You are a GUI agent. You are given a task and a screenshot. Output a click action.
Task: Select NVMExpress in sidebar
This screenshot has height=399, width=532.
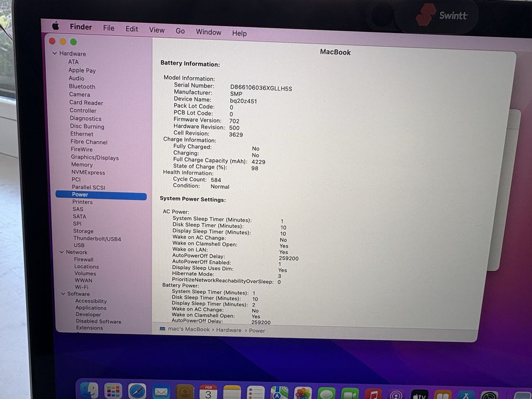point(88,172)
